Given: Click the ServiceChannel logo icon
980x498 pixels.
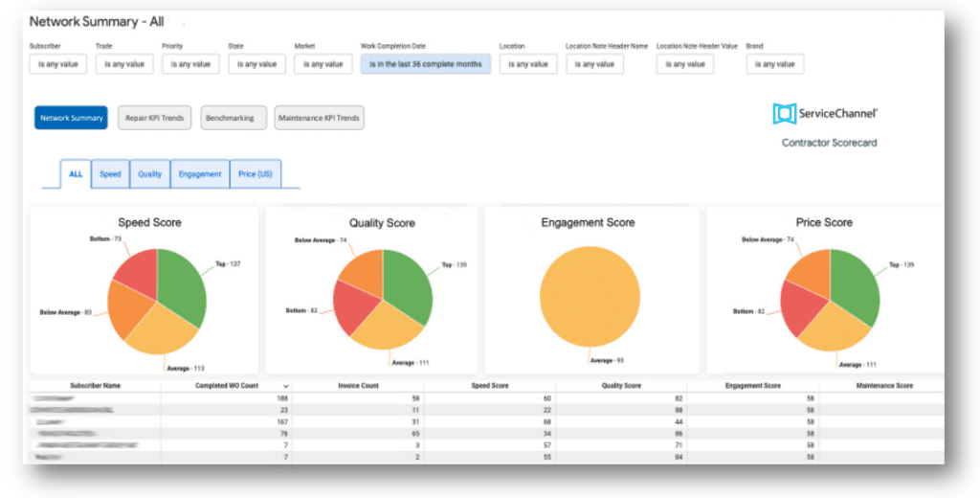Looking at the screenshot, I should [785, 114].
